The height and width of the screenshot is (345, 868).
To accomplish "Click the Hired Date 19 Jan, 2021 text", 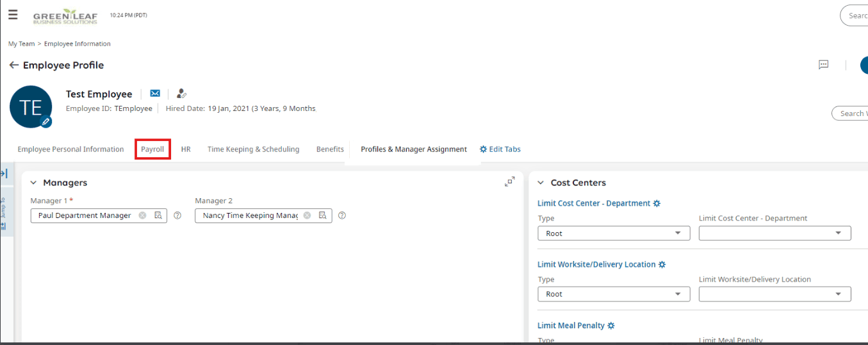I will pos(241,108).
